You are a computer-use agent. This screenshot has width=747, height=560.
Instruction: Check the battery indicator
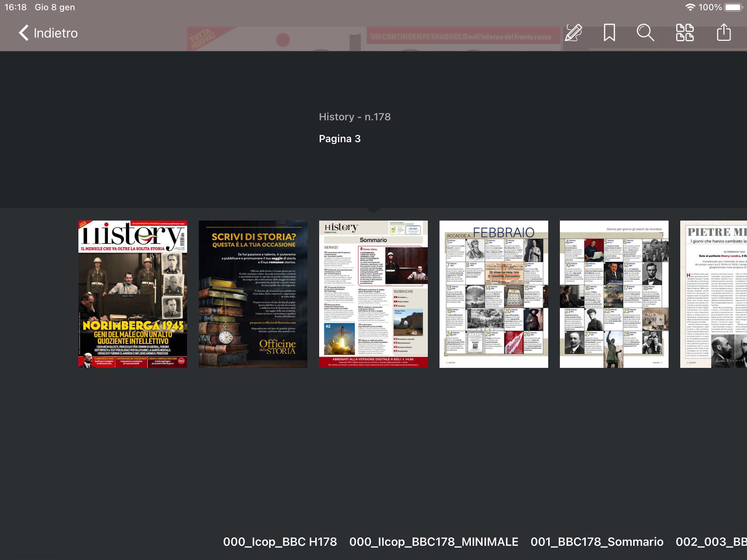[x=733, y=7]
